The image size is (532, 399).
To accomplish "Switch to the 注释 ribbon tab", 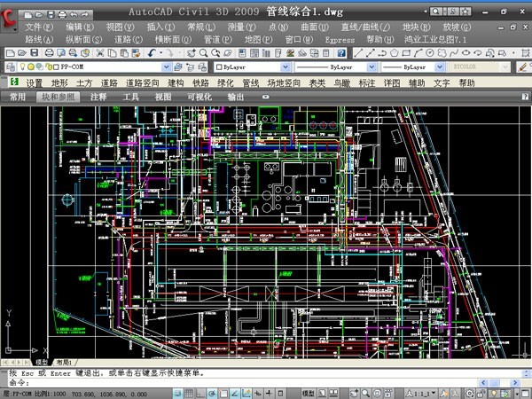I will coord(98,97).
